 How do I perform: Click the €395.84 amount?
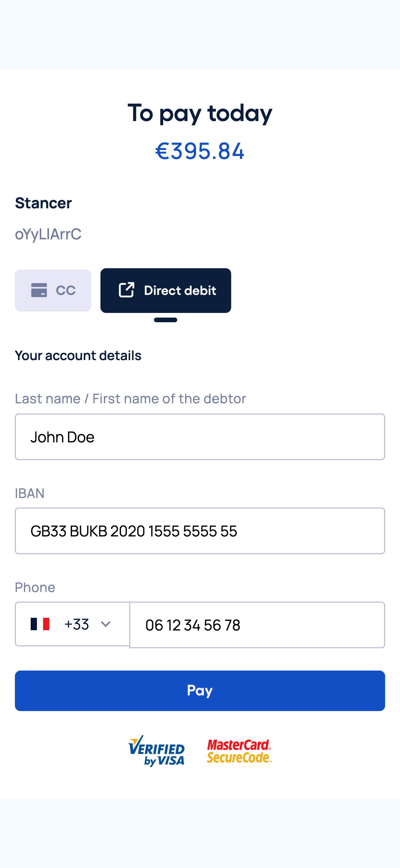(200, 151)
